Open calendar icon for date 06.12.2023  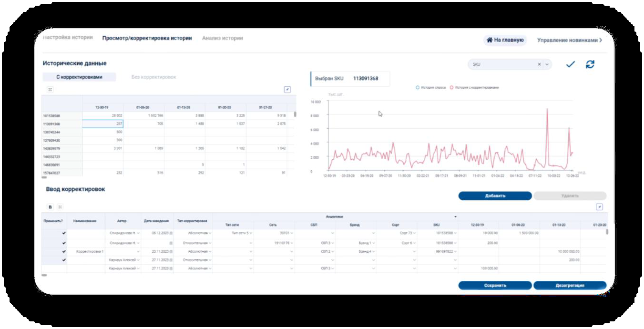point(171,233)
